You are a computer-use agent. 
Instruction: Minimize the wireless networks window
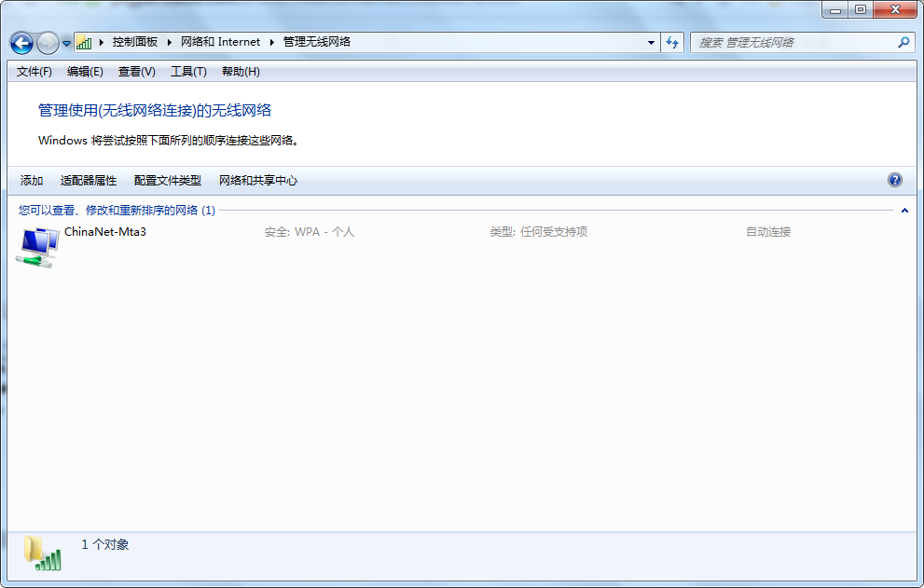(x=835, y=10)
